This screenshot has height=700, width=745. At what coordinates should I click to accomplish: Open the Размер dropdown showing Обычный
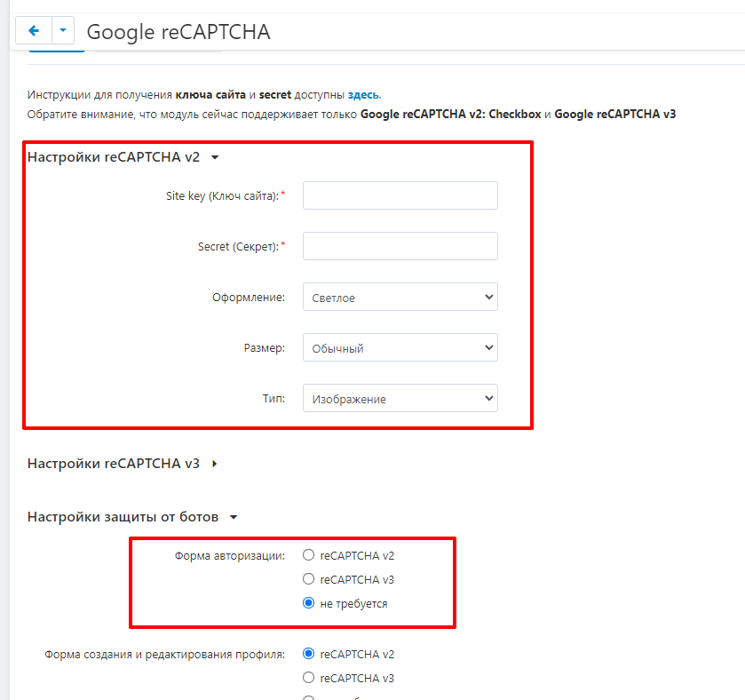400,347
